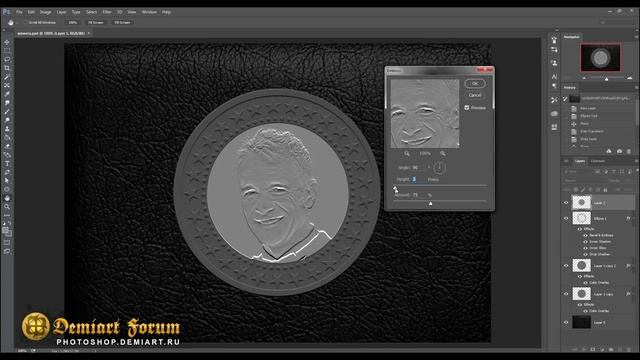Select Layer 1 copy thumbnail
This screenshot has width=640, height=360.
[x=581, y=294]
